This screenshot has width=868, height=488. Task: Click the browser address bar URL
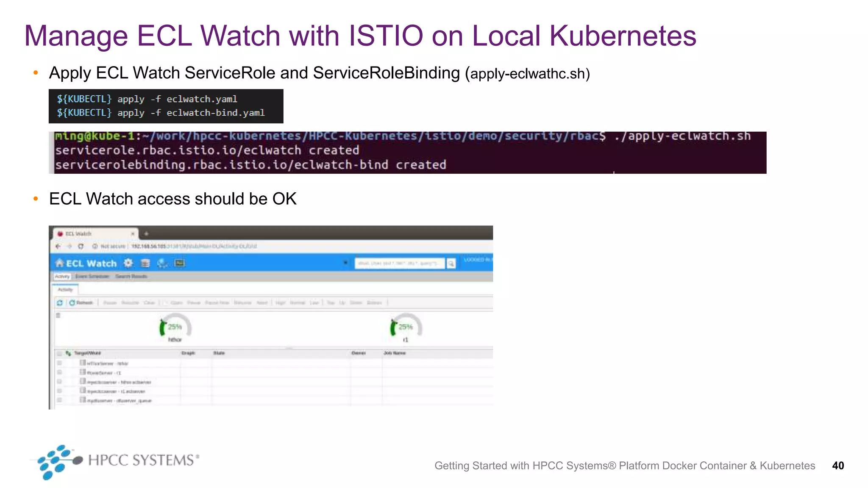[194, 246]
